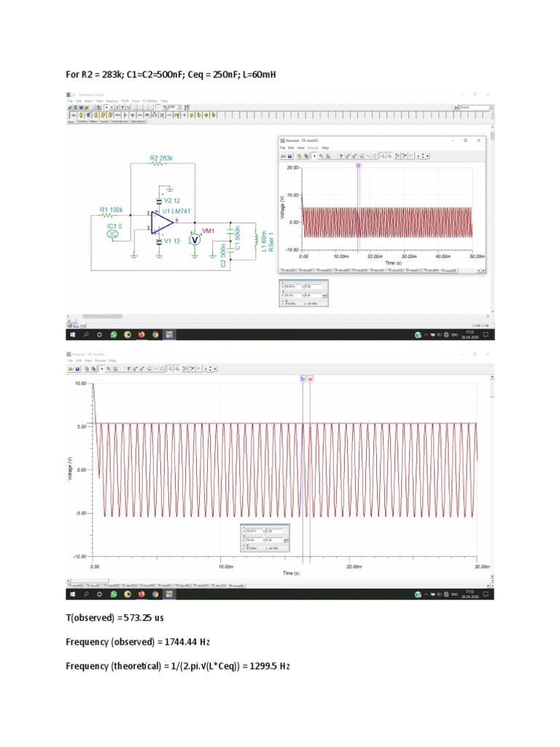This screenshot has height=747, width=560.
Task: Open the zoom percentage combo box in the schematic toolbar
Action: pyautogui.click(x=175, y=107)
